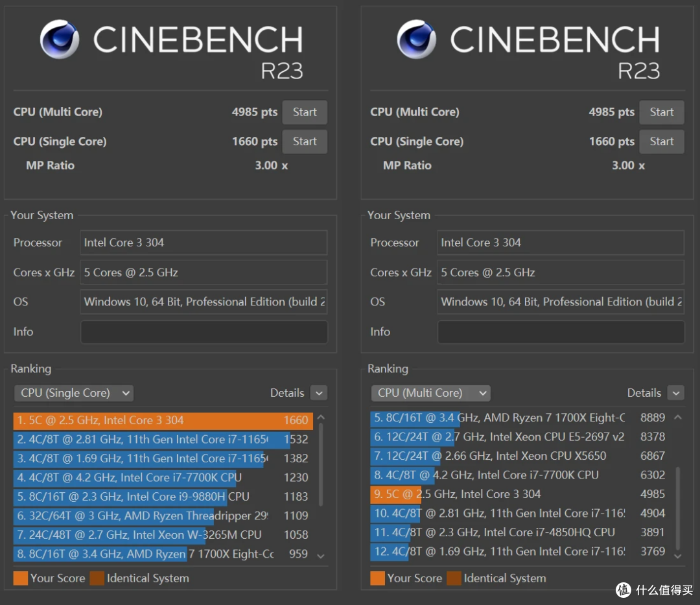The width and height of the screenshot is (700, 605).
Task: Start Multi Core test in right window
Action: point(662,112)
